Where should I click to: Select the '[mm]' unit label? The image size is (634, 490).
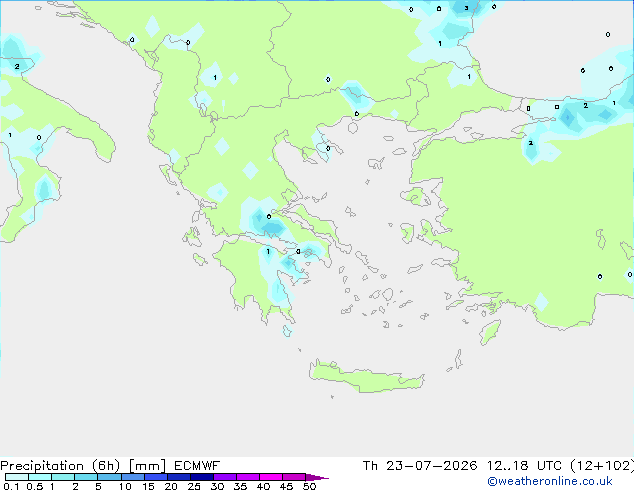(x=147, y=466)
